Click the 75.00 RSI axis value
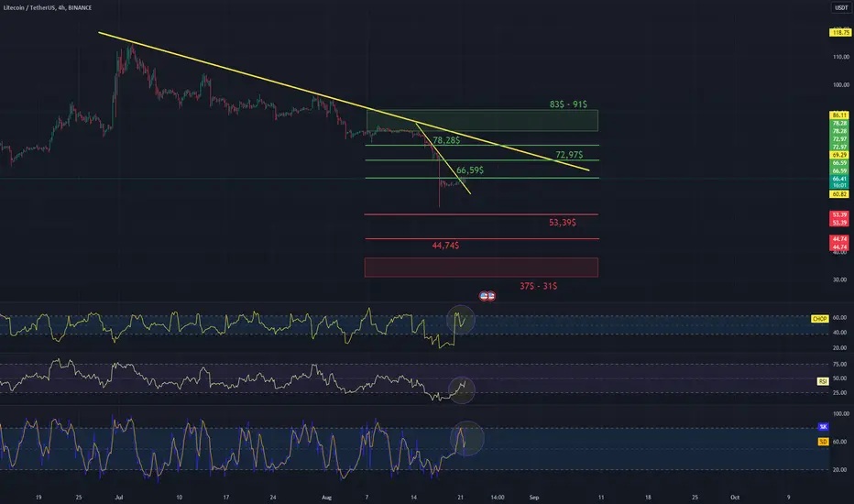Screen dimensions: 854x504 point(839,364)
